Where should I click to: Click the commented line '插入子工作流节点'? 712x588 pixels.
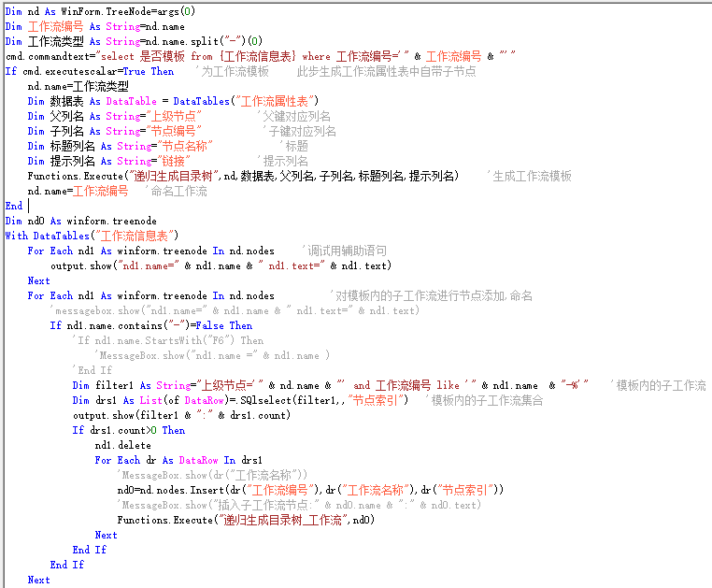pos(299,505)
